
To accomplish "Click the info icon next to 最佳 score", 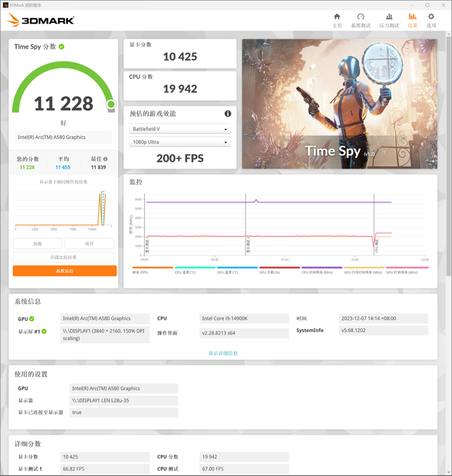I will click(x=105, y=159).
